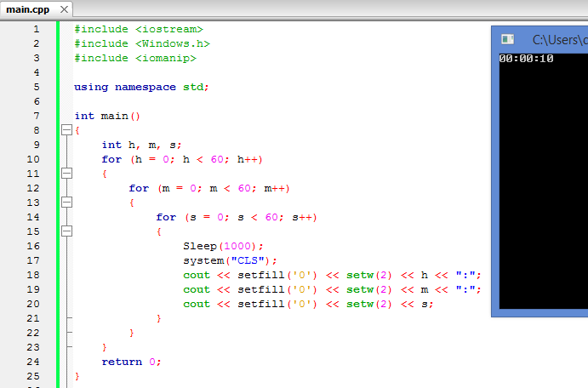The width and height of the screenshot is (588, 388).
Task: Click the #include <Windows.h> line
Action: point(141,43)
